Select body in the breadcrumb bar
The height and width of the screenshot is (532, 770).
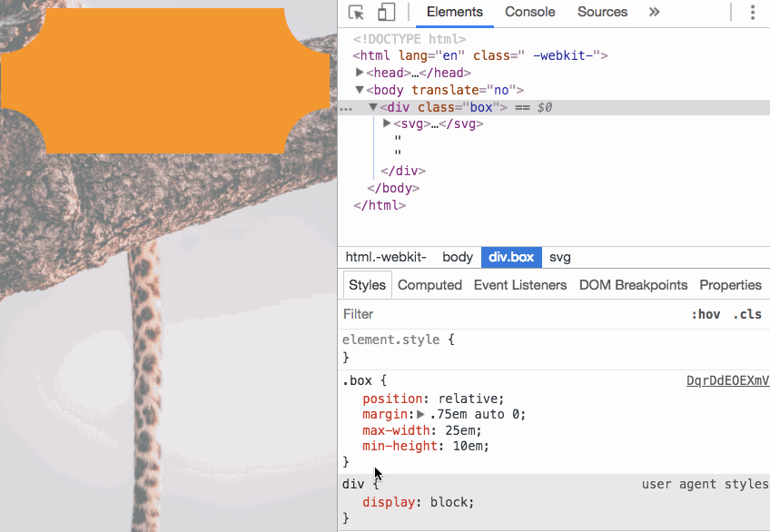pyautogui.click(x=458, y=257)
